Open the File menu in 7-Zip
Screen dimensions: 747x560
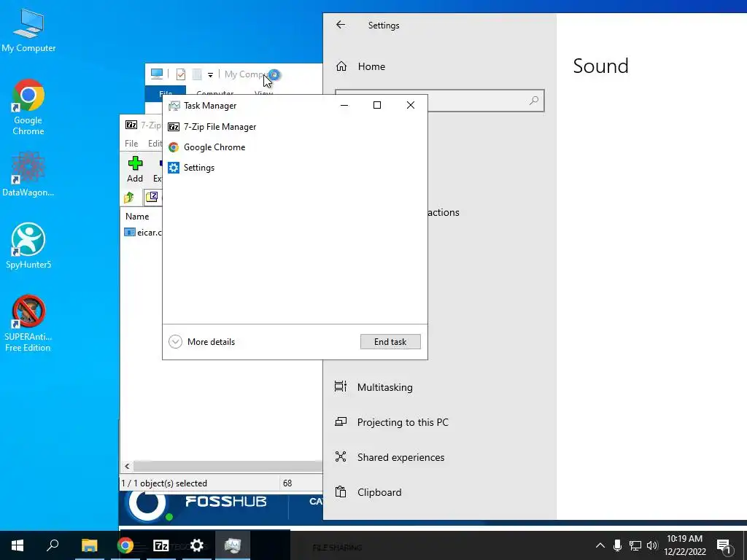[x=131, y=144]
